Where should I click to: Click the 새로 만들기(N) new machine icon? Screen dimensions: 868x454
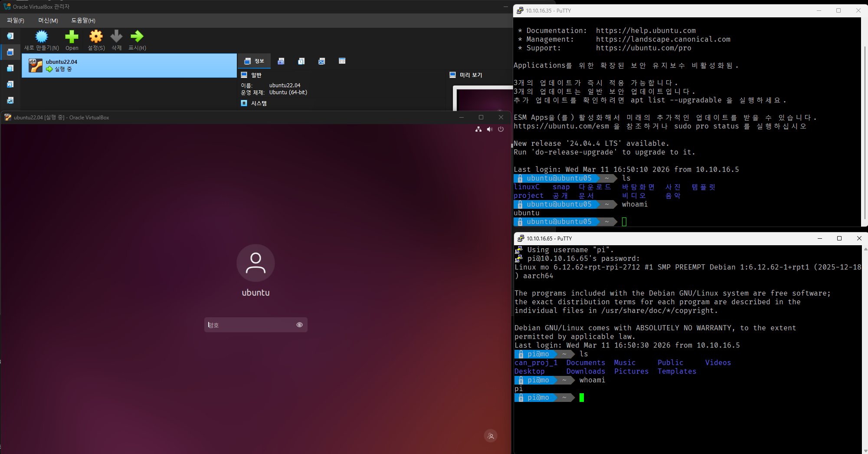coord(42,36)
